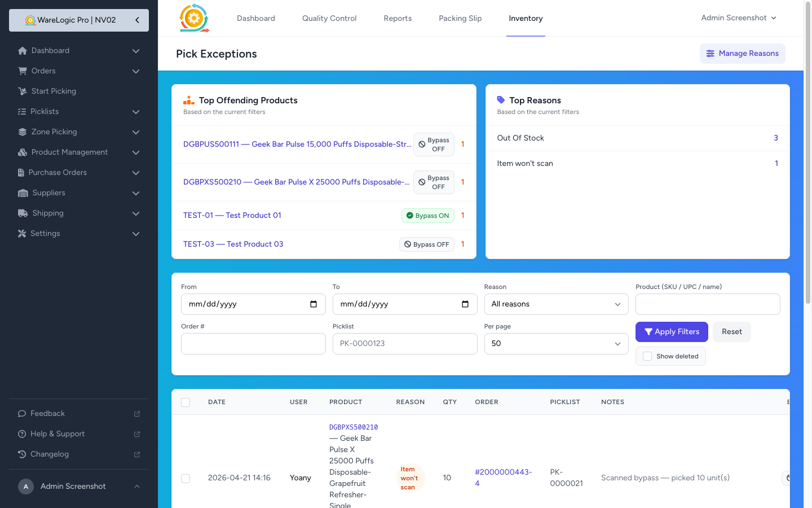Image resolution: width=812 pixels, height=508 pixels.
Task: Open Feedback external link icon
Action: tap(137, 414)
